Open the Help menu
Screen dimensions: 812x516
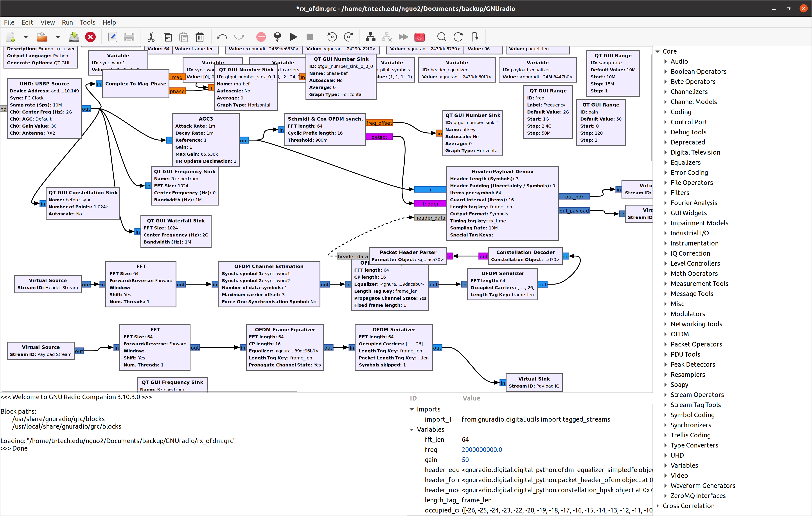pos(109,22)
